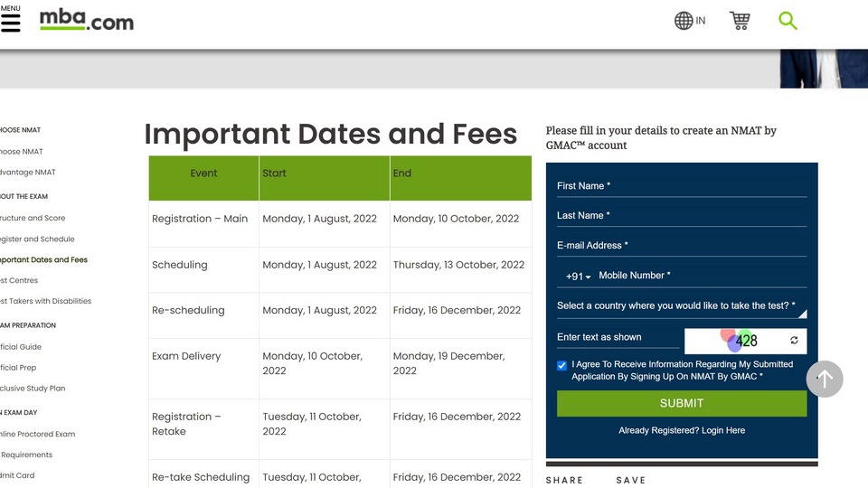Untick the agree to receive information checkbox
Screen dimensions: 868x488
(561, 365)
